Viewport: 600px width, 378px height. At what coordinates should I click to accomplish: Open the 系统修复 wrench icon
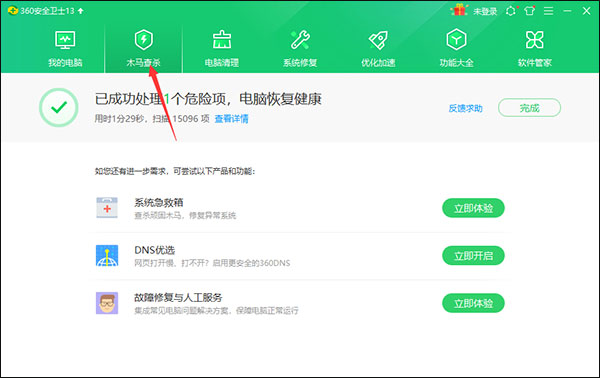coord(300,40)
